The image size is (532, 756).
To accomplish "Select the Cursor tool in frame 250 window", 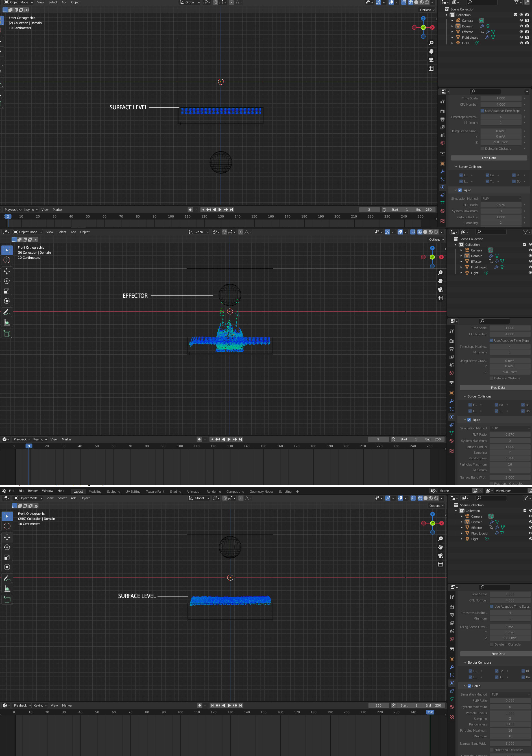I will click(7, 526).
